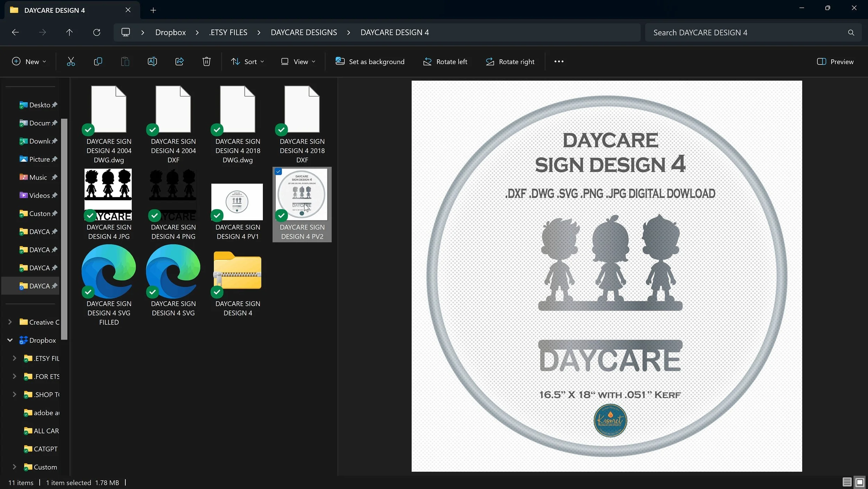Open the See more ellipsis menu
The height and width of the screenshot is (489, 868).
pyautogui.click(x=559, y=62)
